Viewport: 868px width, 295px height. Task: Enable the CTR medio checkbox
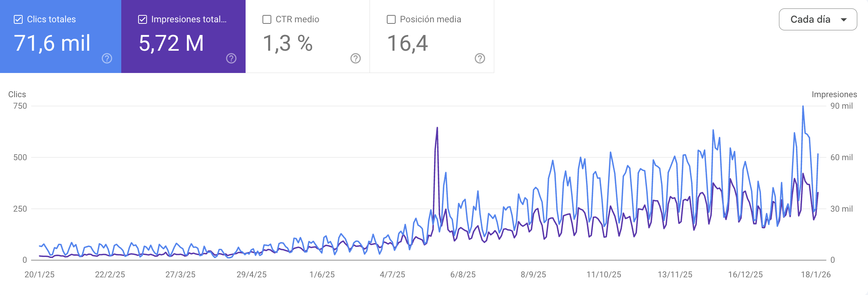(x=267, y=19)
